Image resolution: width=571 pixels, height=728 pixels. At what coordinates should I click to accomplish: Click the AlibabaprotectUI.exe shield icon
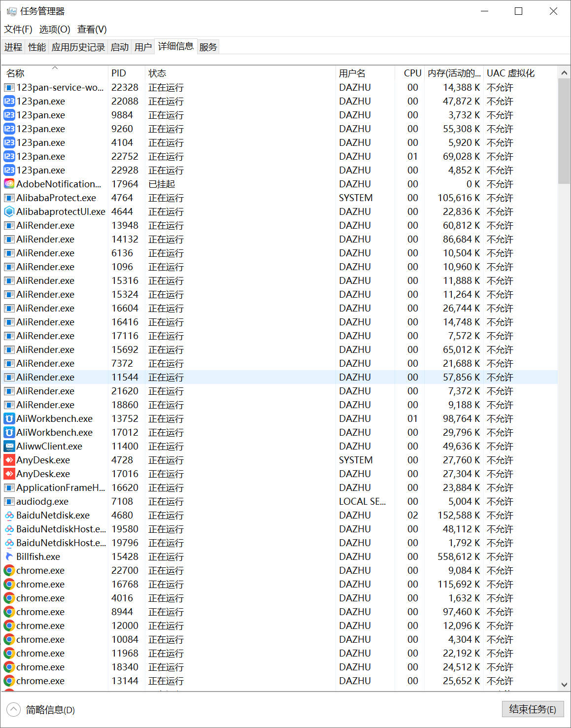9,211
